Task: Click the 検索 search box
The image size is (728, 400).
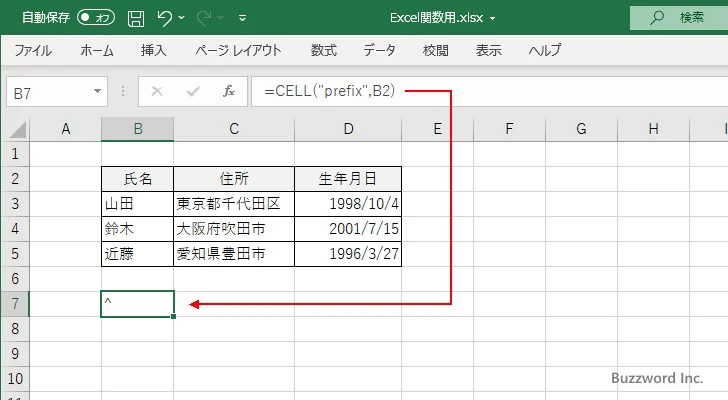Action: click(679, 18)
